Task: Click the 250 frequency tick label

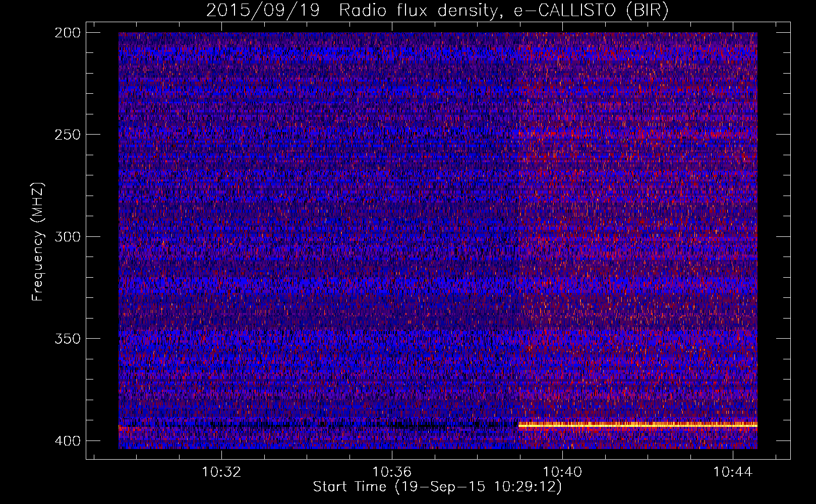Action: point(67,135)
